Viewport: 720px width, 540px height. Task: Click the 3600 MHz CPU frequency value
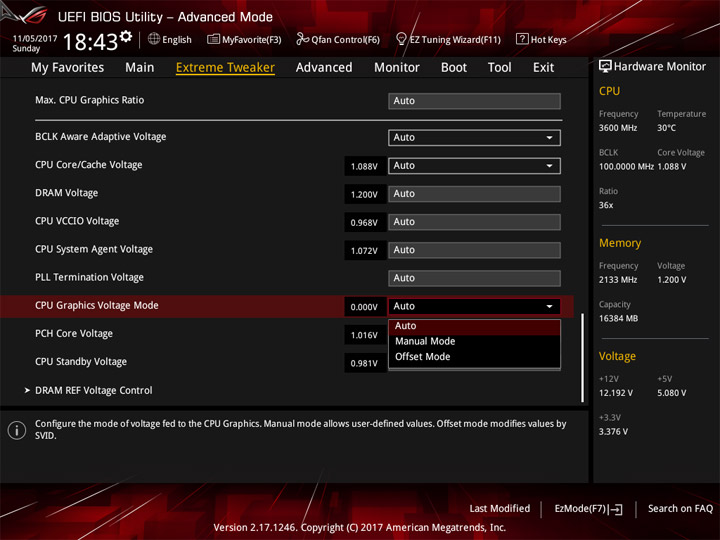coord(618,128)
